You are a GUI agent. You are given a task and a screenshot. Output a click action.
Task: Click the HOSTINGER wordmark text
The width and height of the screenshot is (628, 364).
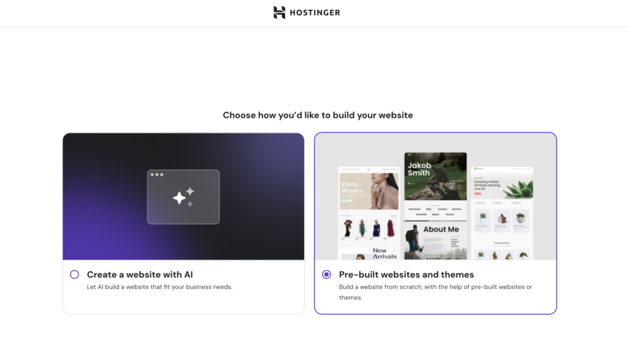(315, 13)
